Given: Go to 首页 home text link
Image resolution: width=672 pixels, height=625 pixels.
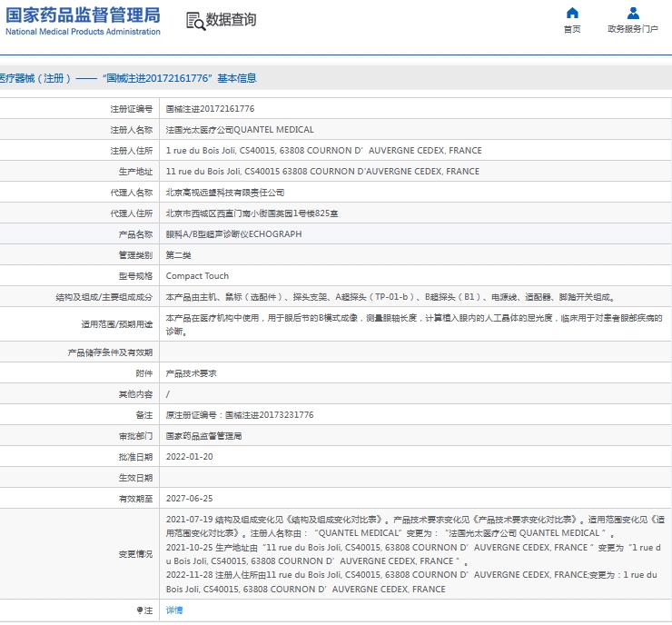Looking at the screenshot, I should coord(572,29).
